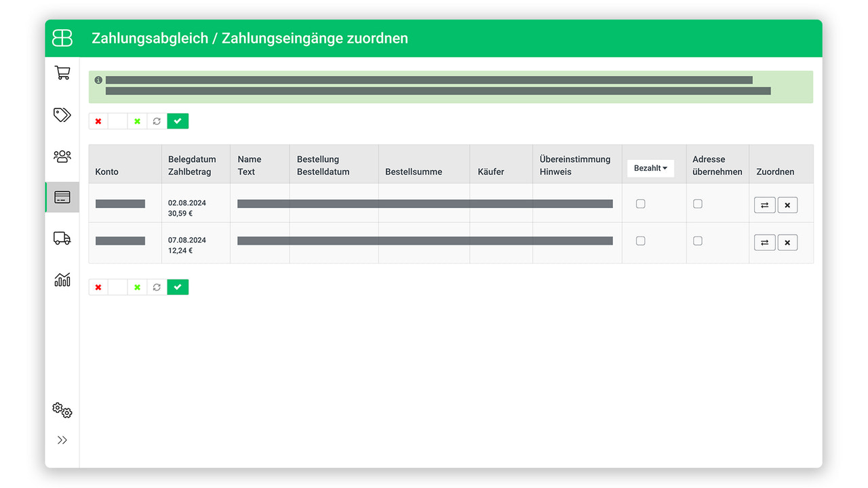Open the settings via the gears icon

click(x=62, y=410)
